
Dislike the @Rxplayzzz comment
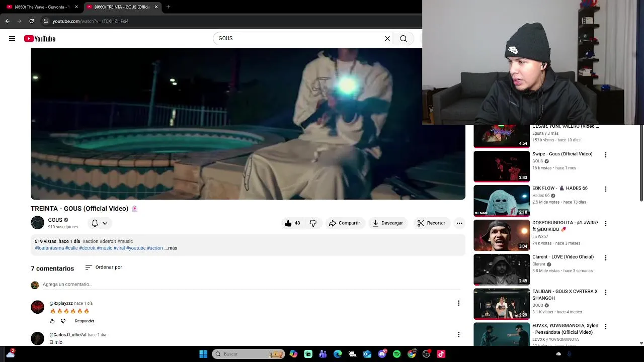pyautogui.click(x=63, y=321)
